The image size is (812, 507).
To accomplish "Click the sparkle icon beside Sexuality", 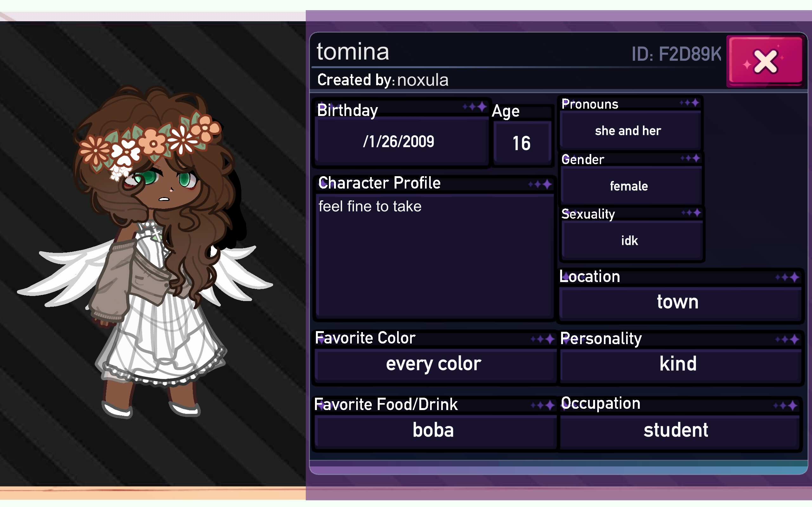I will point(691,213).
